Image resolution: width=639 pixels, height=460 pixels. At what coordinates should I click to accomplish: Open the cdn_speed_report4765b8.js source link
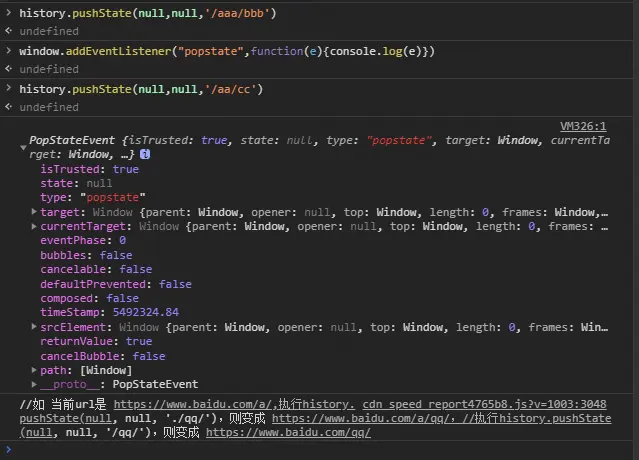(x=484, y=404)
